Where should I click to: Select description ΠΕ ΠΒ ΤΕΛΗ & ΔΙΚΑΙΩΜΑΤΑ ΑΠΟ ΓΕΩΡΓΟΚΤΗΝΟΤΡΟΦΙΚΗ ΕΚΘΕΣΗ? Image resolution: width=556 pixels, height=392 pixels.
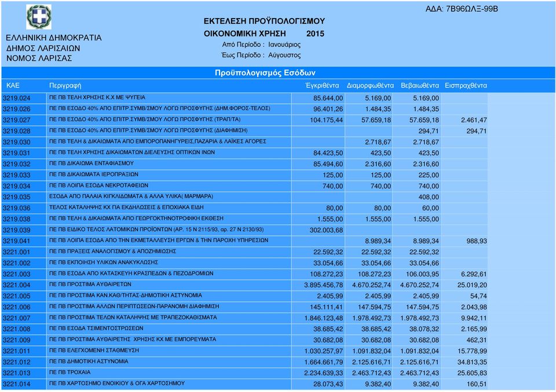tap(136, 218)
